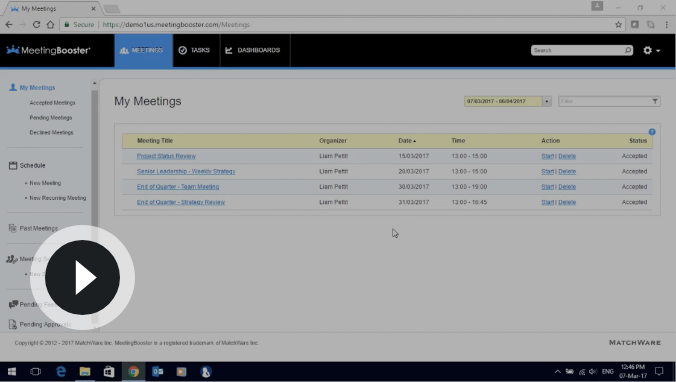Sort by Meeting Title column header
The height and width of the screenshot is (382, 676).
pos(155,141)
